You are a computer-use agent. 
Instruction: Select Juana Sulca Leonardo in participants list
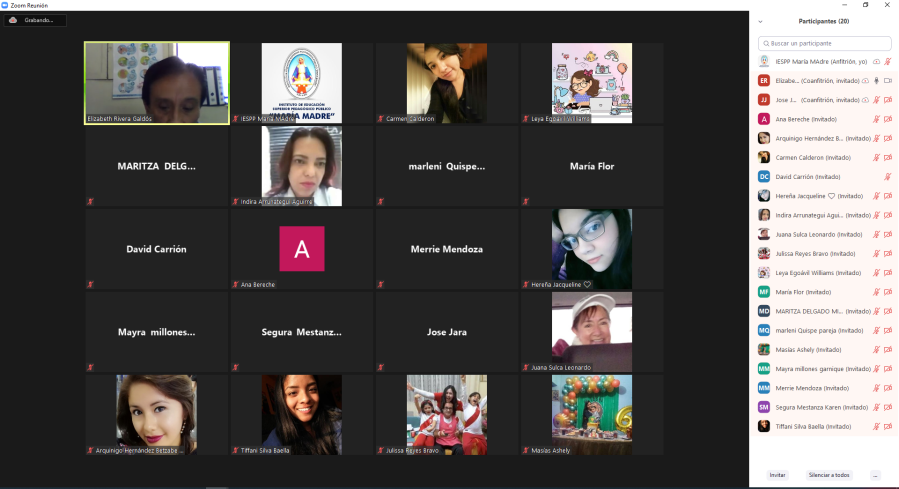coord(812,234)
